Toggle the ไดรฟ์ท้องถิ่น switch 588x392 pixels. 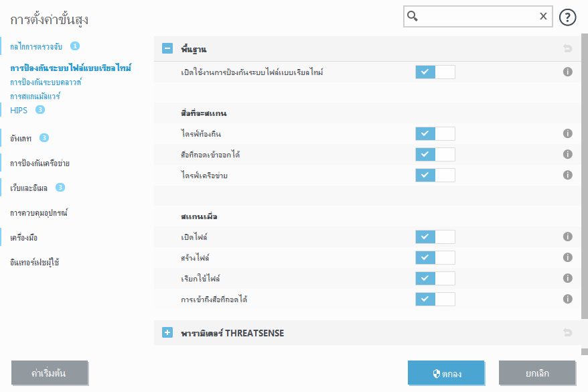(435, 134)
